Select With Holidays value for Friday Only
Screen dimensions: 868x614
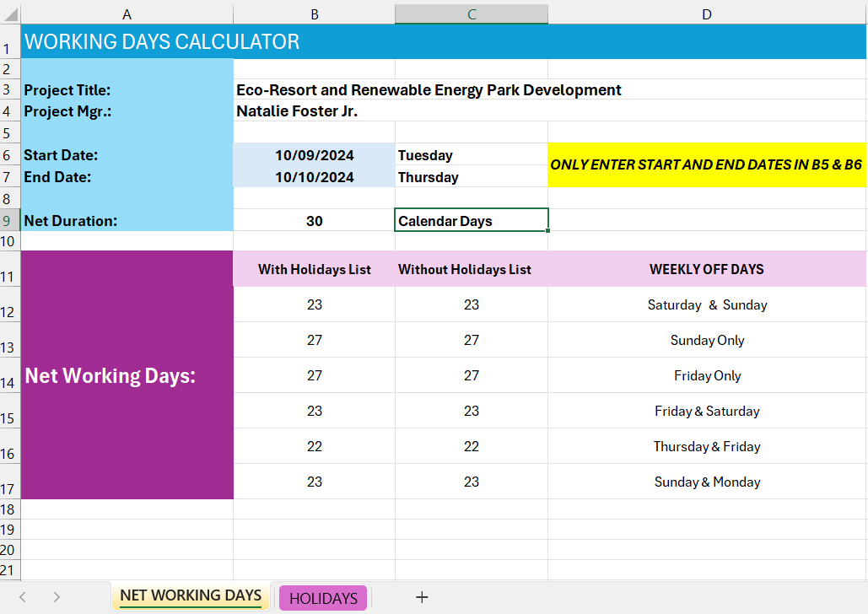pos(315,375)
